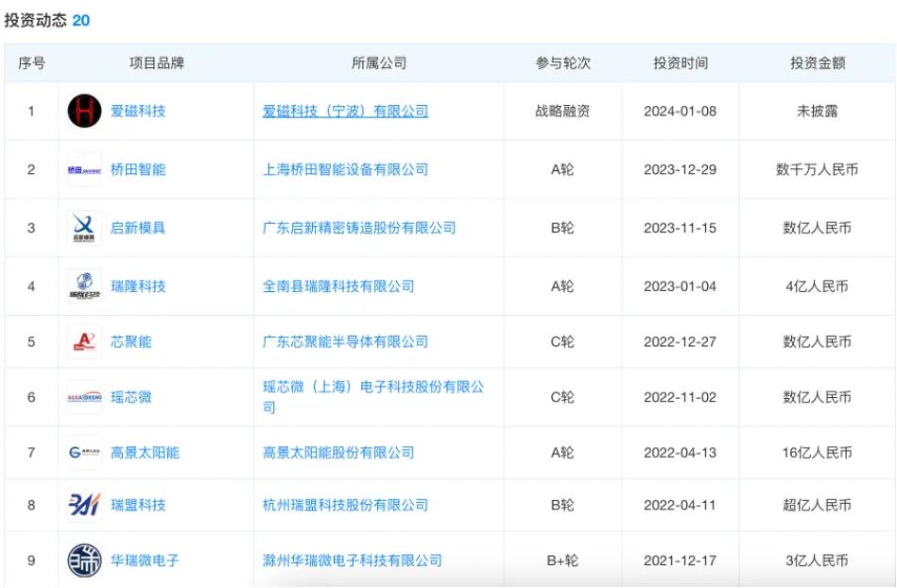Click the investment count number 20

pos(80,21)
